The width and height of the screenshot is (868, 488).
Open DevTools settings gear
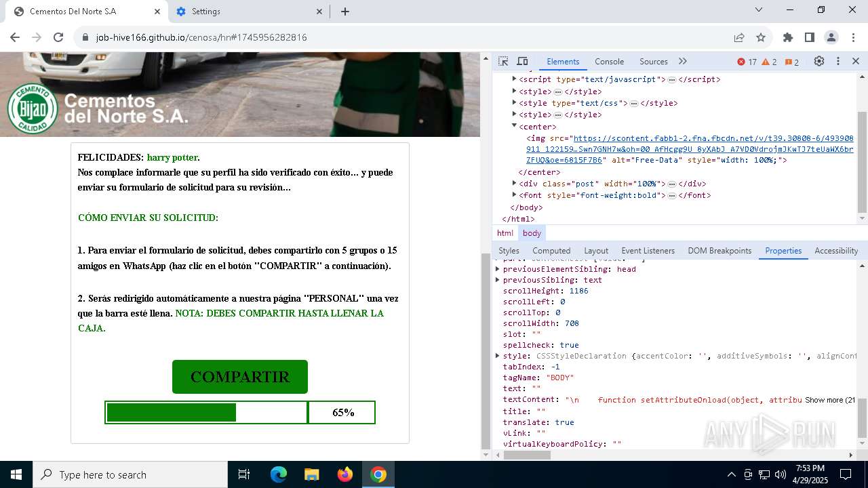click(x=819, y=61)
